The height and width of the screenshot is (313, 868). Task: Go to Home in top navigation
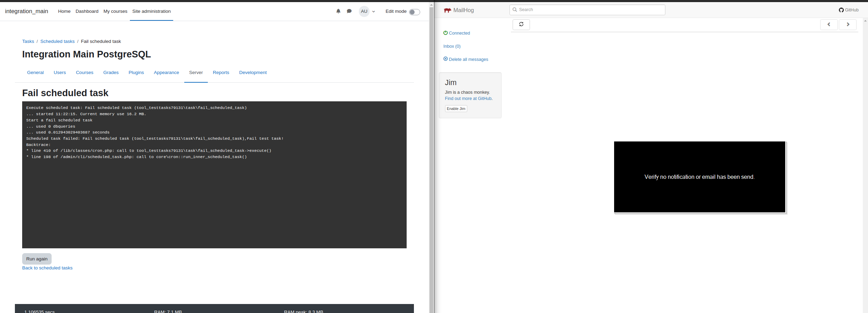tap(64, 11)
